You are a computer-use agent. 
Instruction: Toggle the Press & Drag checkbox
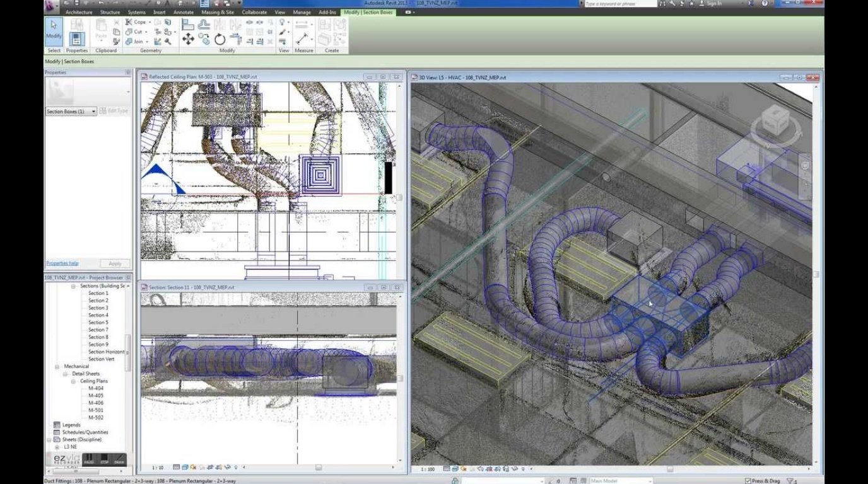click(x=749, y=481)
